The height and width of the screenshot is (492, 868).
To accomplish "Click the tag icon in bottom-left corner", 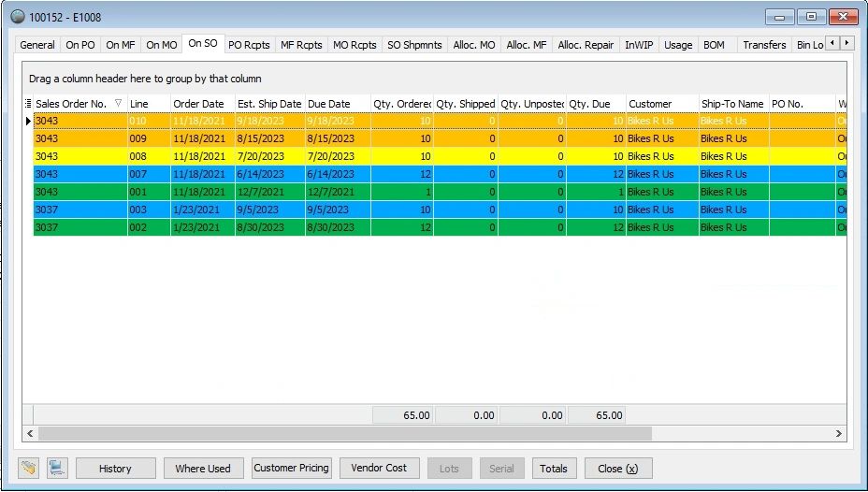I will click(x=29, y=468).
